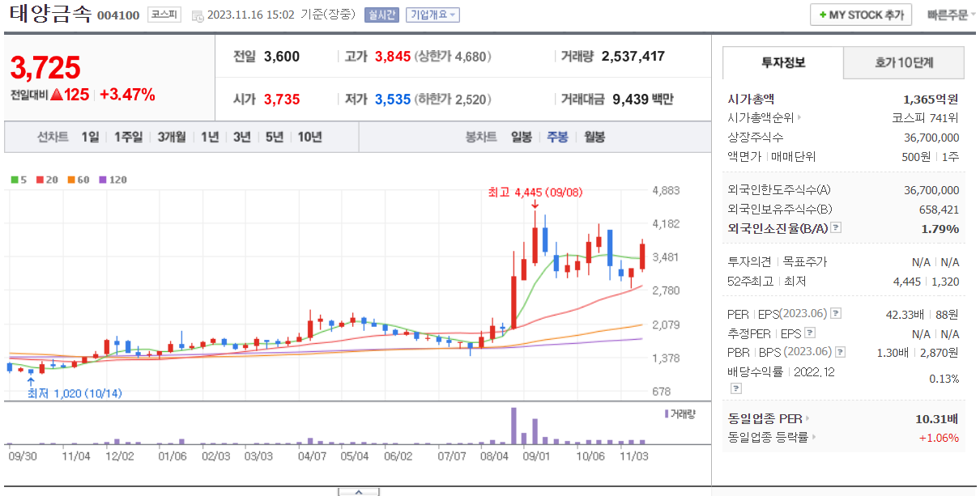Click the 동일업종 PER value 10.31배
Screen dimensions: 980x496
[x=937, y=418]
